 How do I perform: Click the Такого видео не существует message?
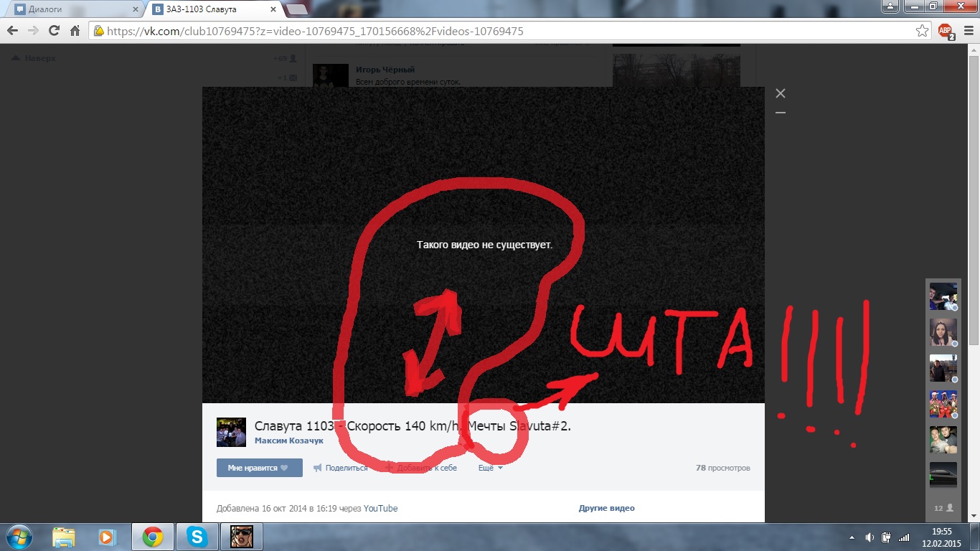click(x=484, y=245)
